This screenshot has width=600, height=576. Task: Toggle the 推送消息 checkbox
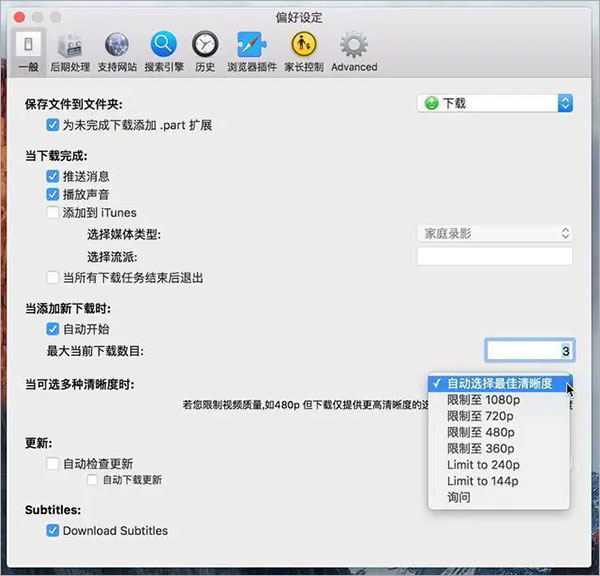[53, 176]
